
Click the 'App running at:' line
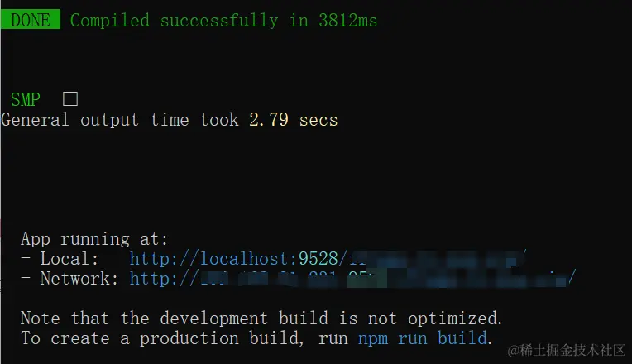pyautogui.click(x=94, y=239)
